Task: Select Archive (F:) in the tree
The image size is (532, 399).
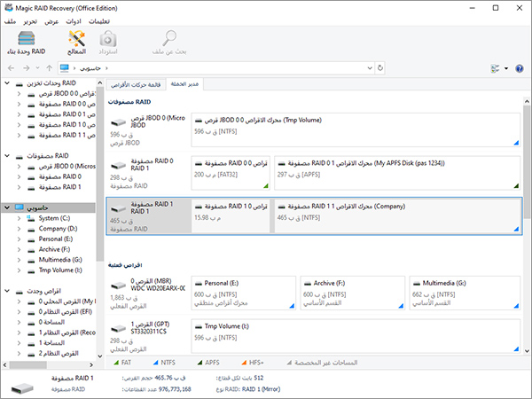Action: [54, 249]
